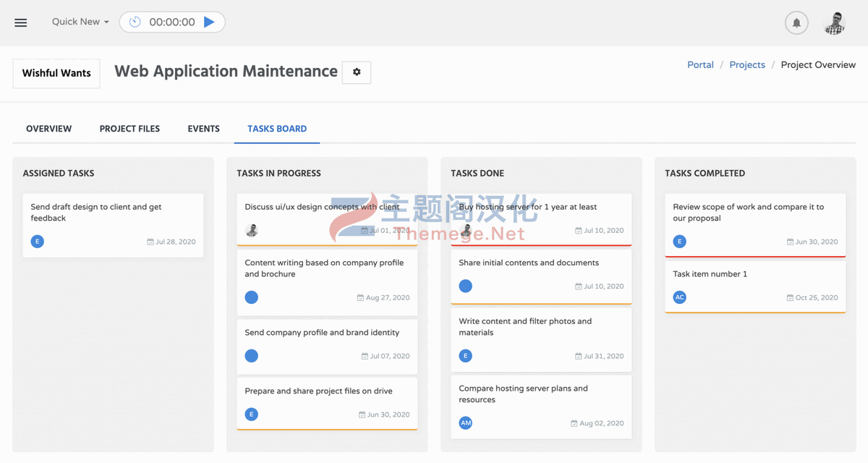The image size is (868, 463).
Task: Click E avatar on Write content card
Action: (466, 356)
